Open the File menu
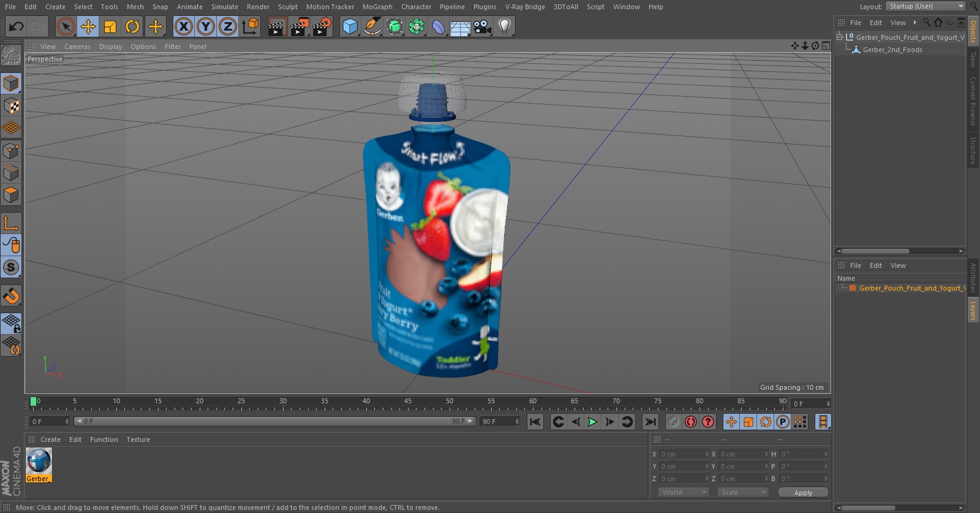 (10, 7)
